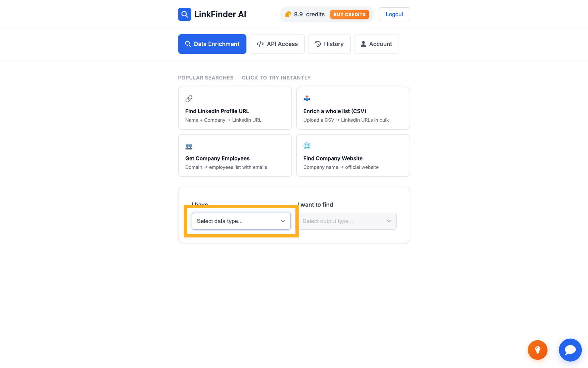
Task: Click the LinkFinder AI title text
Action: point(220,14)
